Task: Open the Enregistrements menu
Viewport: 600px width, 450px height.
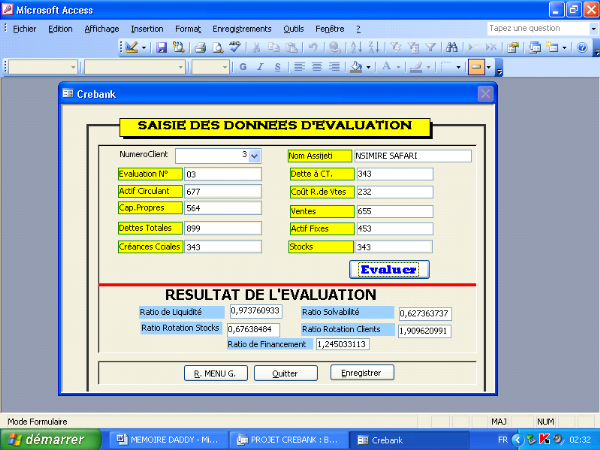Action: click(242, 29)
